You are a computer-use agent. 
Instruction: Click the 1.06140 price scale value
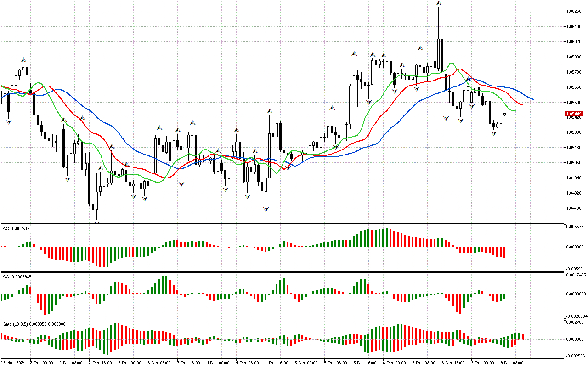[575, 27]
